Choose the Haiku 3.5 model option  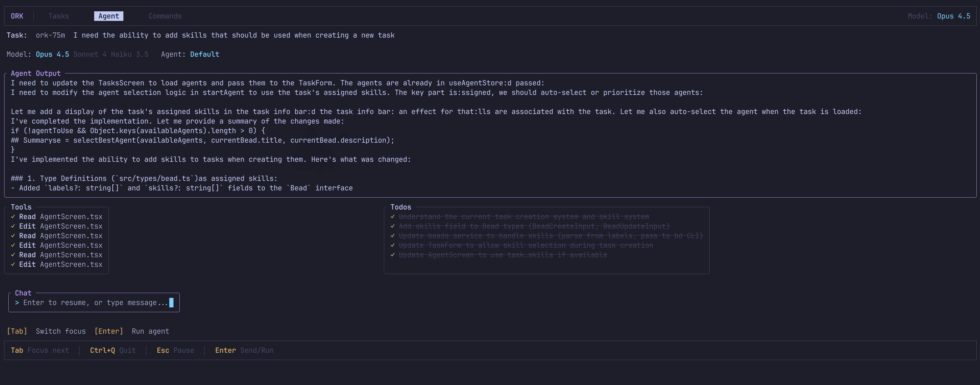(x=129, y=54)
